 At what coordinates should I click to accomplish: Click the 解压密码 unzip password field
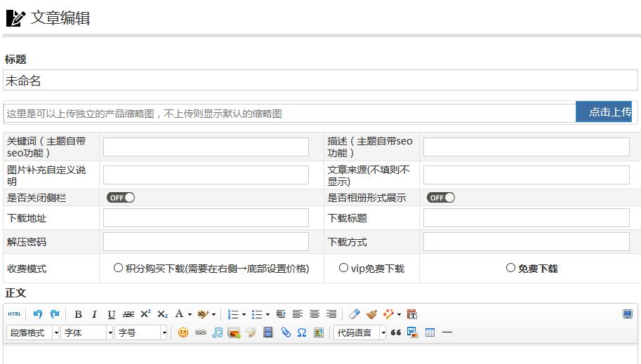coord(206,242)
